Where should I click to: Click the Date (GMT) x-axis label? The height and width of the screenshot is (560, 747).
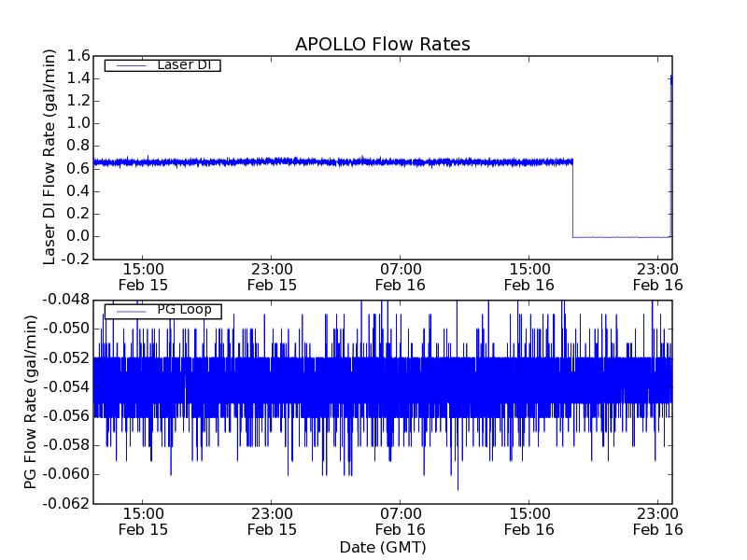(x=382, y=547)
